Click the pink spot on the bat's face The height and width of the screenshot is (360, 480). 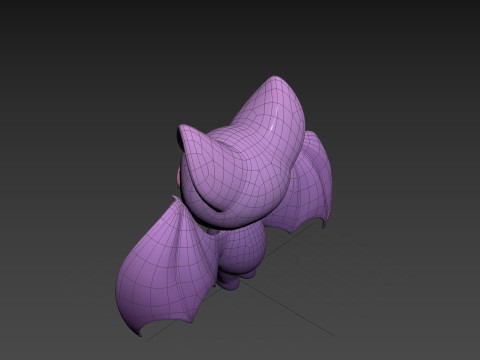pos(179,176)
